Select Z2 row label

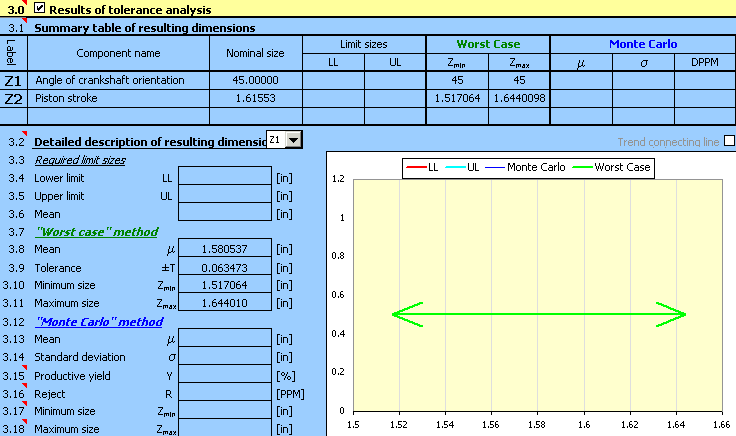(x=13, y=99)
